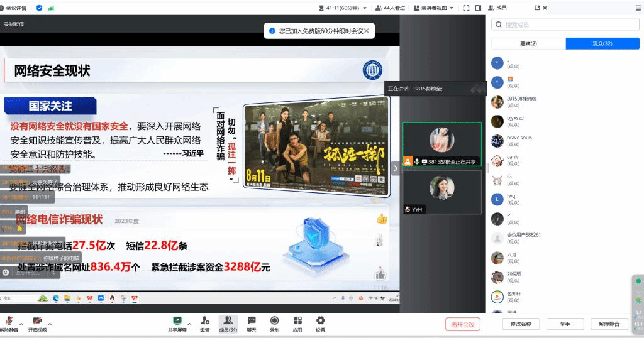
Task: Click the Unmute (解除静音) panel button
Action: point(609,324)
